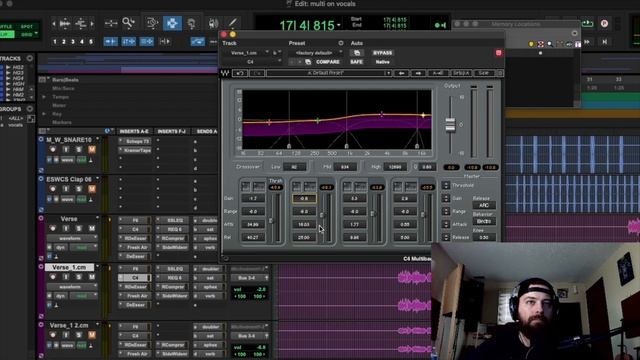640x360 pixels.
Task: Open Scheps 73 insert on M_W_SNARE10
Action: (x=135, y=141)
